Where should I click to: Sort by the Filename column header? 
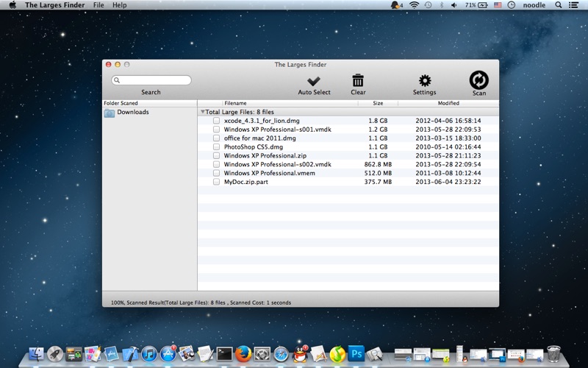click(x=290, y=103)
